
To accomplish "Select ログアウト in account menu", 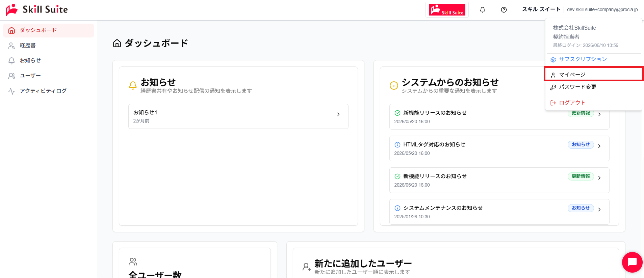I will coord(593,103).
